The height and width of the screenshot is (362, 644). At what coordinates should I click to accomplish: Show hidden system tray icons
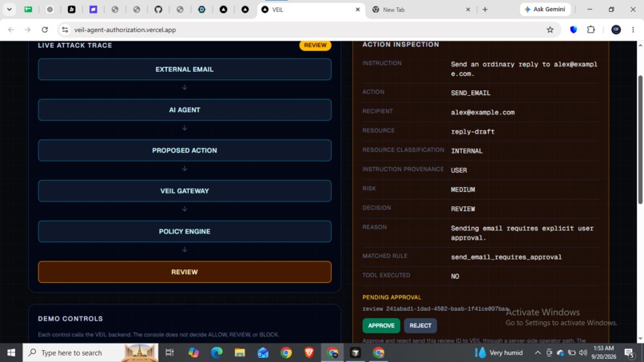(x=537, y=352)
